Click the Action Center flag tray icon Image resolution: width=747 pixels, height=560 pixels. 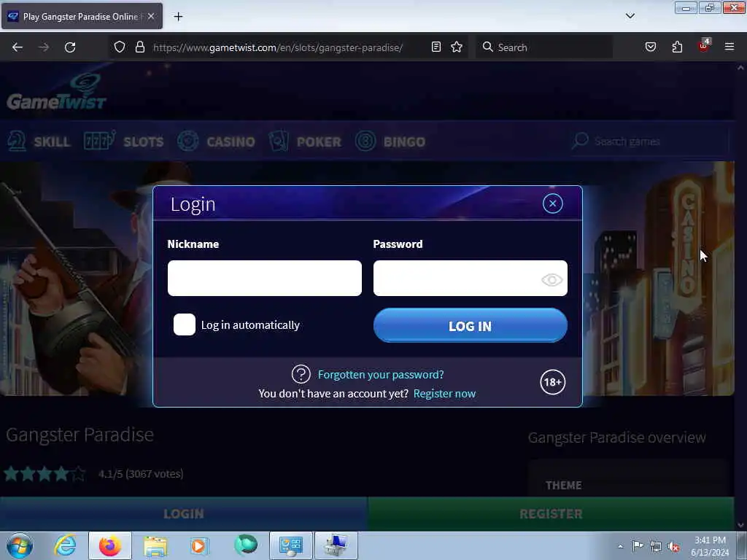click(x=638, y=546)
